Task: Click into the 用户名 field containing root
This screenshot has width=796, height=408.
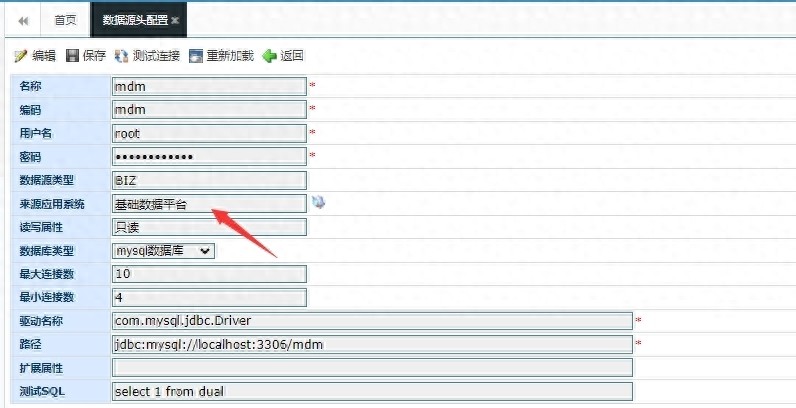Action: click(x=209, y=133)
